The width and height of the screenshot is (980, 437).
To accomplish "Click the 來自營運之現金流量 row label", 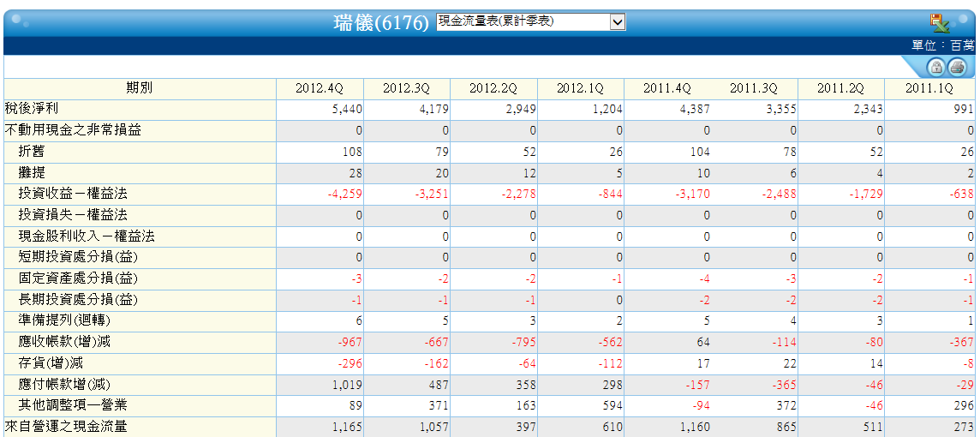I will tap(66, 427).
